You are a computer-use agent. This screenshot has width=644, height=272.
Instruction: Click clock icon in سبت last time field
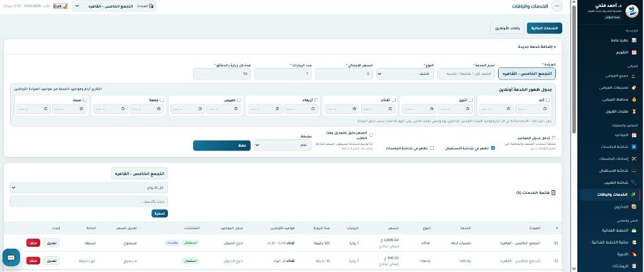click(x=45, y=109)
